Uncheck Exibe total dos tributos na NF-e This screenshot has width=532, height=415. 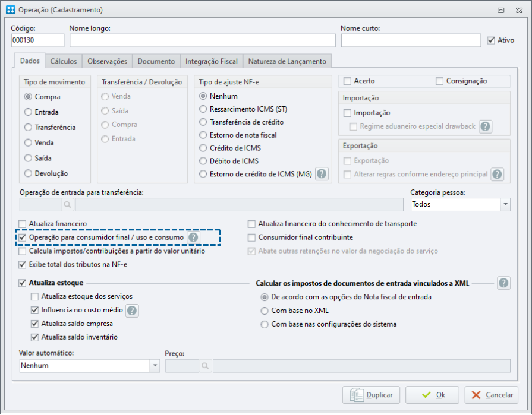point(23,265)
